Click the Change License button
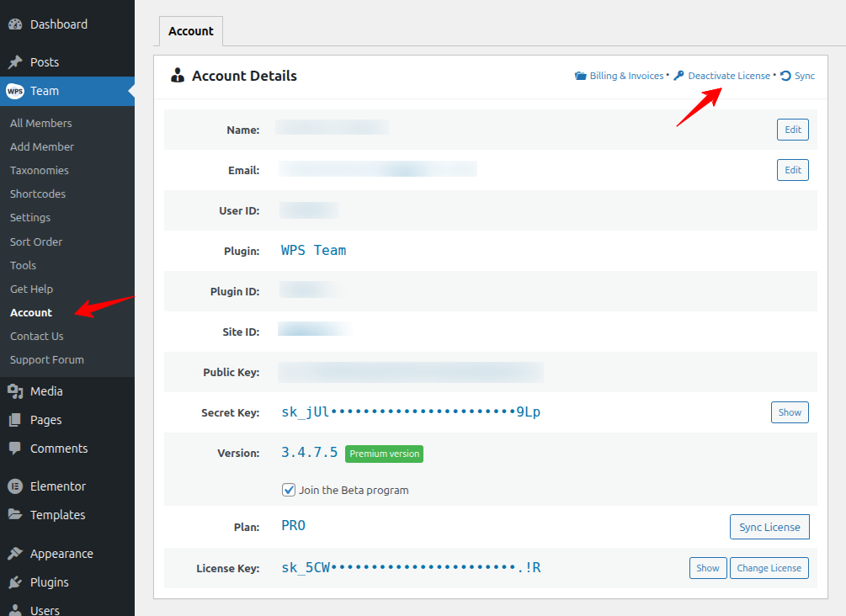The height and width of the screenshot is (616, 846). coord(769,568)
